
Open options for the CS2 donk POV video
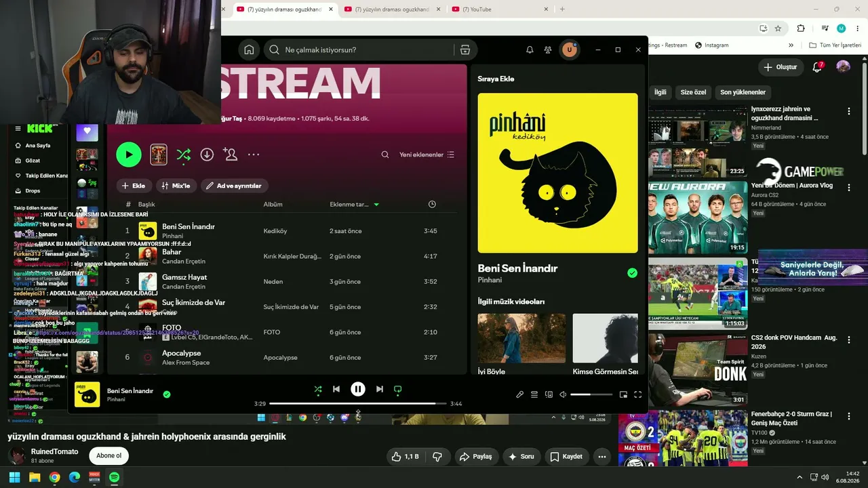pos(849,340)
